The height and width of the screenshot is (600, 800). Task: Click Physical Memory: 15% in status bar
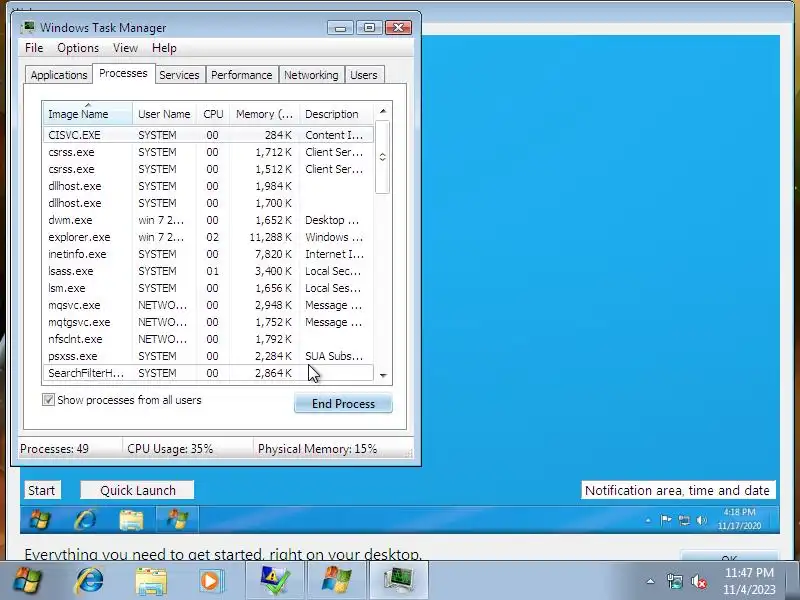coord(317,449)
